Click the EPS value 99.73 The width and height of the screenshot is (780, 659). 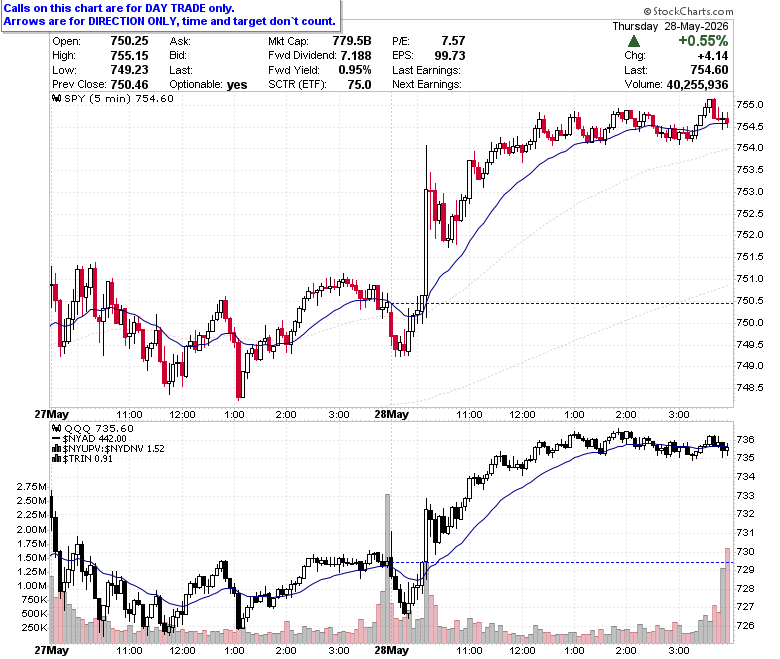pyautogui.click(x=450, y=56)
